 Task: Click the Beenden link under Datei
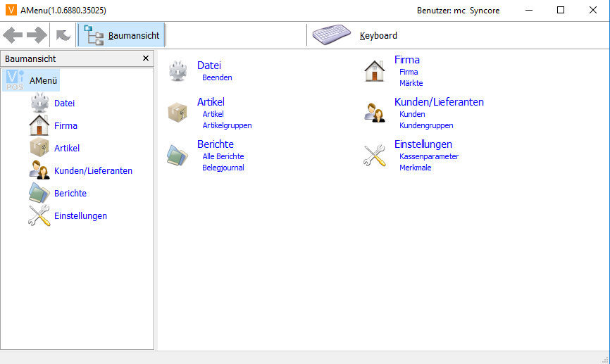[x=217, y=77]
